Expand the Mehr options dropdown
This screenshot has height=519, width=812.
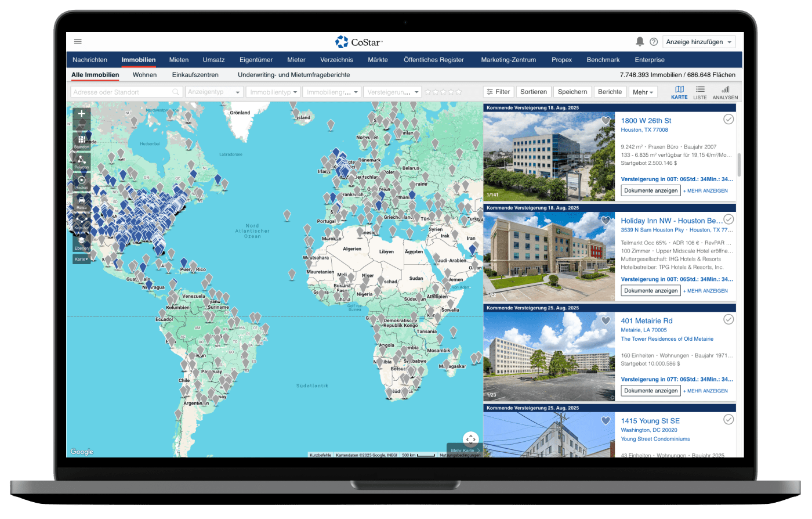(x=643, y=92)
